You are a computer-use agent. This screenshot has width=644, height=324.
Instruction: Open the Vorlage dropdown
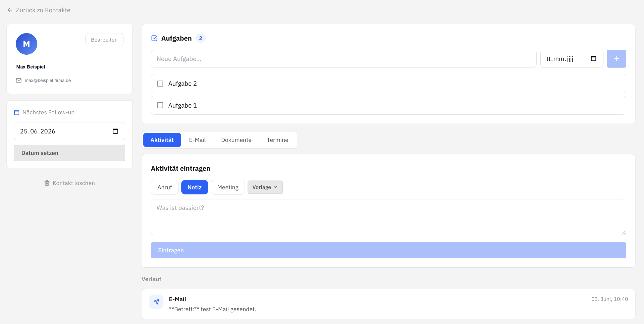[x=265, y=187]
